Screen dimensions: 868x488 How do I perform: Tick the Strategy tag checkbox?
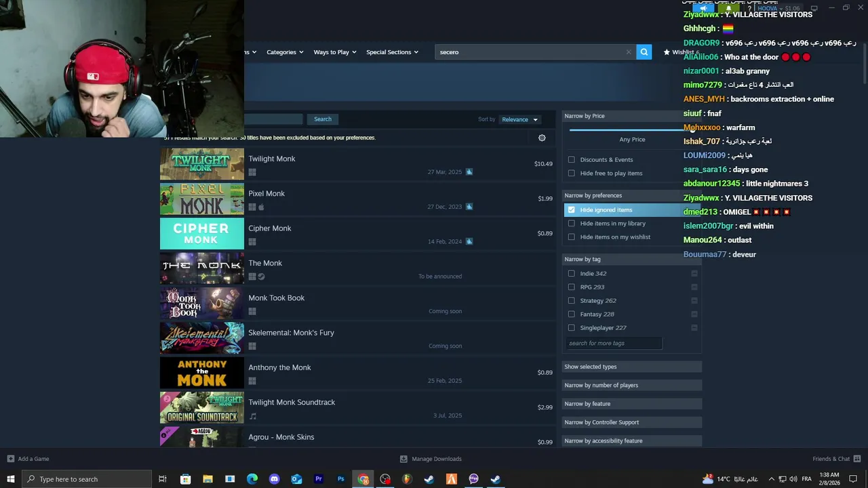click(572, 301)
